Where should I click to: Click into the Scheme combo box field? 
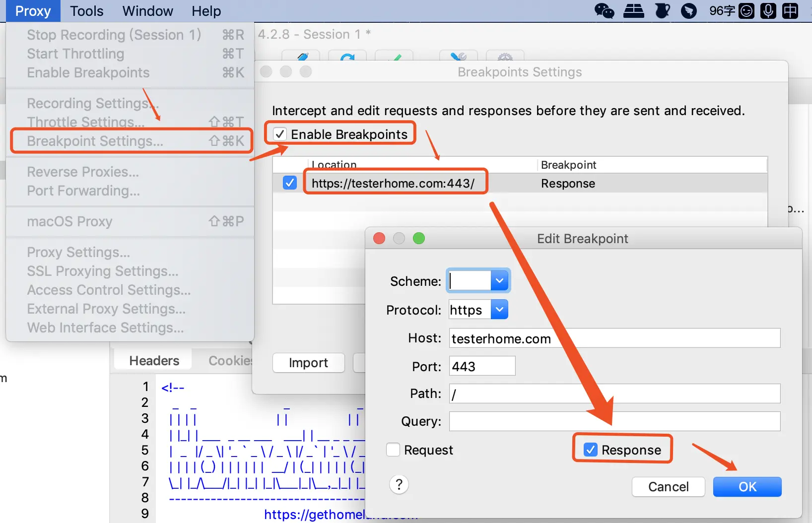tap(470, 281)
